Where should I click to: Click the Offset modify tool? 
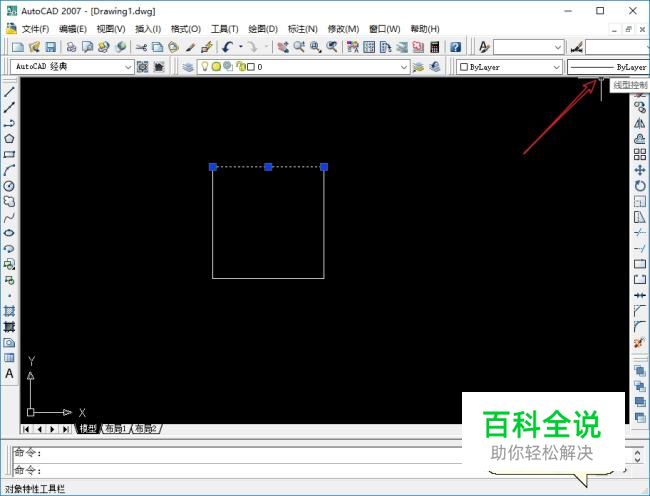(640, 139)
